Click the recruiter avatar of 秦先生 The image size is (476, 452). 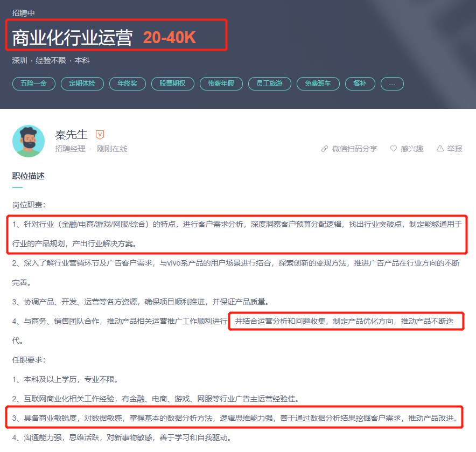pyautogui.click(x=29, y=141)
